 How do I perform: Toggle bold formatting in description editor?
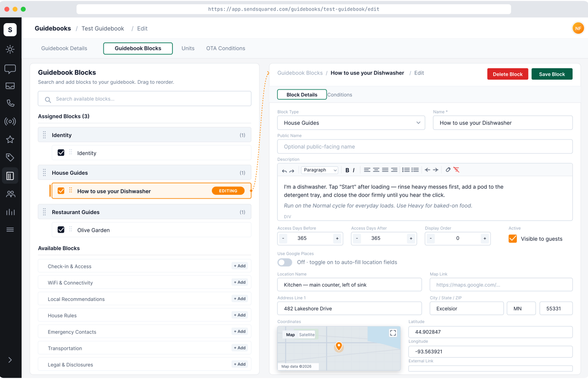point(347,170)
